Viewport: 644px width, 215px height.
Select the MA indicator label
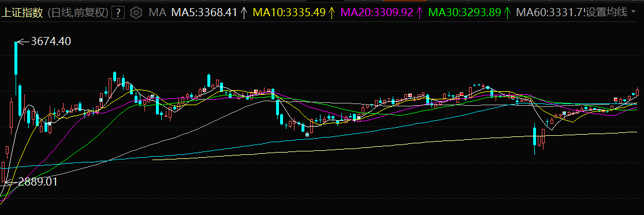[x=157, y=13]
